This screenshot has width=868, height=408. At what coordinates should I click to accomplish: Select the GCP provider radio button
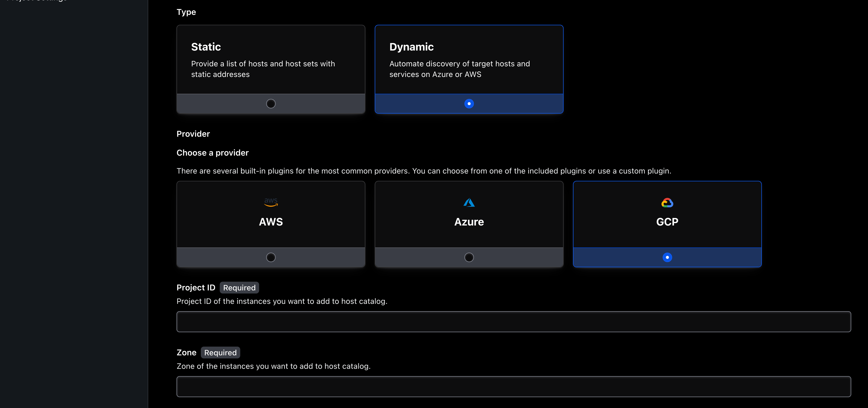pyautogui.click(x=667, y=257)
